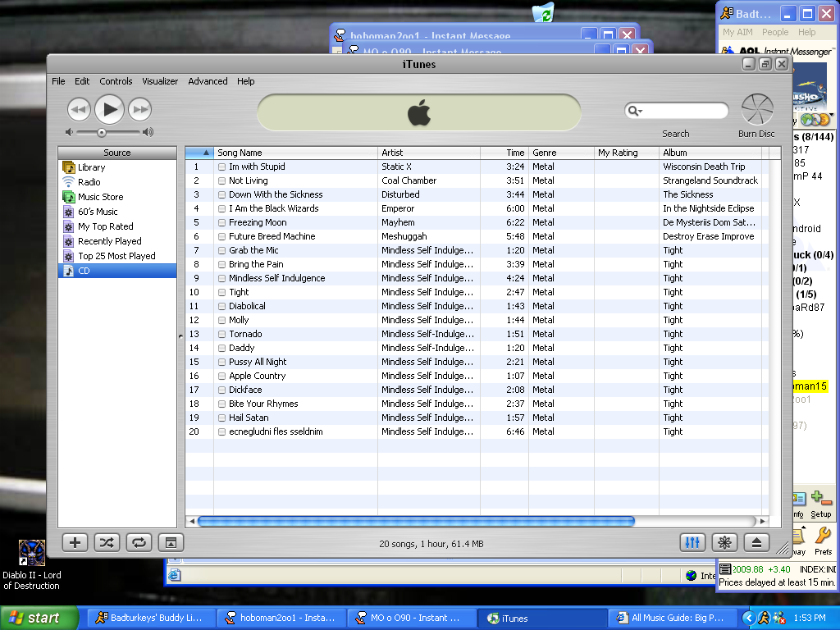This screenshot has height=630, width=840.
Task: Toggle checkbox for Not Living
Action: (x=221, y=181)
